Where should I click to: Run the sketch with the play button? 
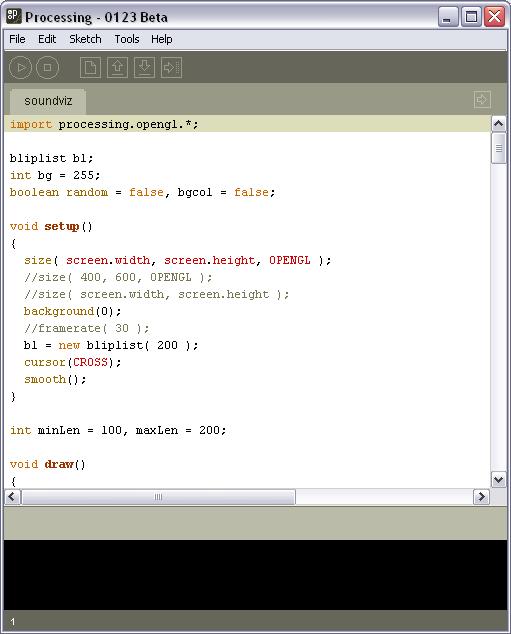tap(20, 67)
